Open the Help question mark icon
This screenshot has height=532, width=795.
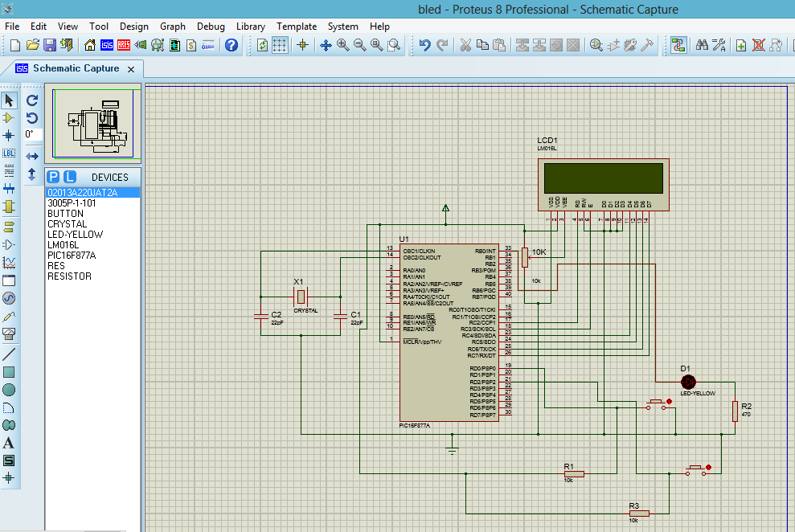tap(232, 45)
